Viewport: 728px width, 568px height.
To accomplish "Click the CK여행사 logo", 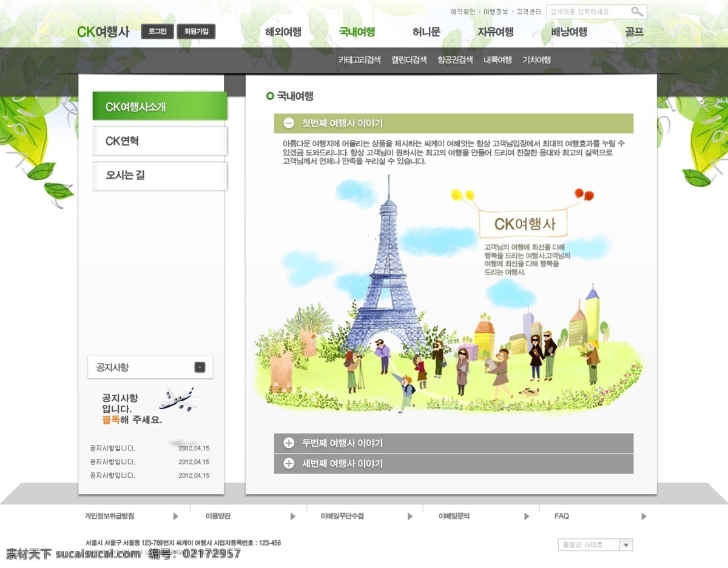I will coord(103,32).
